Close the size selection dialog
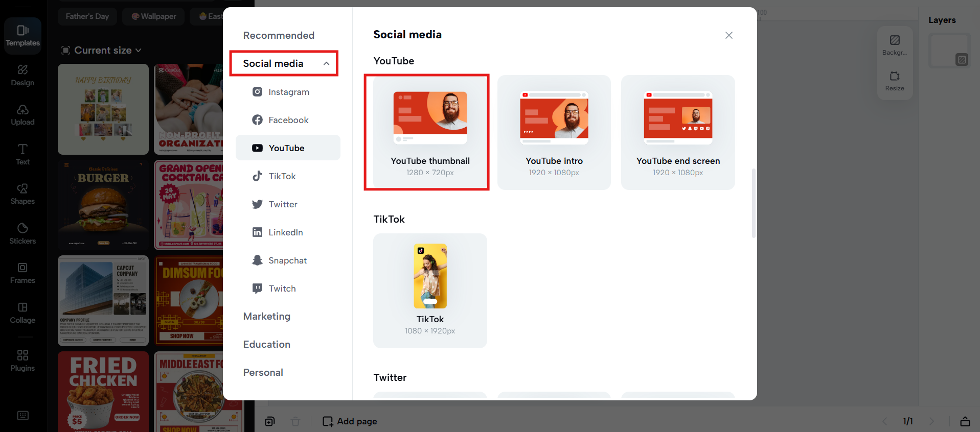980x432 pixels. click(x=729, y=35)
